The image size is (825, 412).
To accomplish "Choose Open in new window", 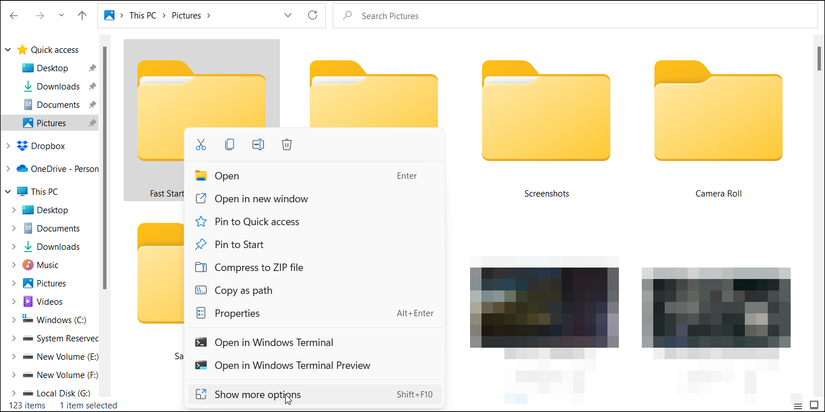I will pyautogui.click(x=314, y=199).
